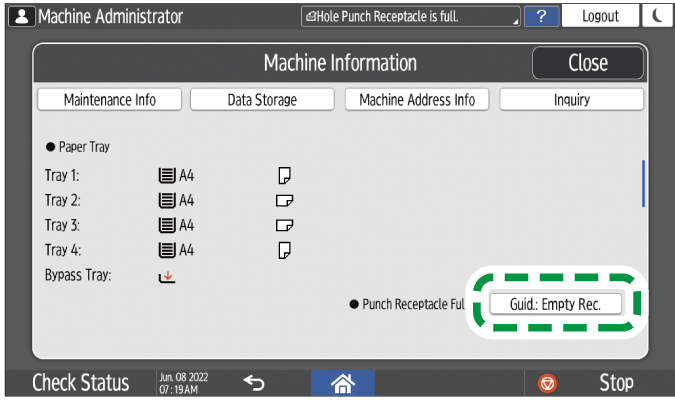Tap Tray 4 paper orientation icon
675x400 pixels.
click(x=284, y=250)
